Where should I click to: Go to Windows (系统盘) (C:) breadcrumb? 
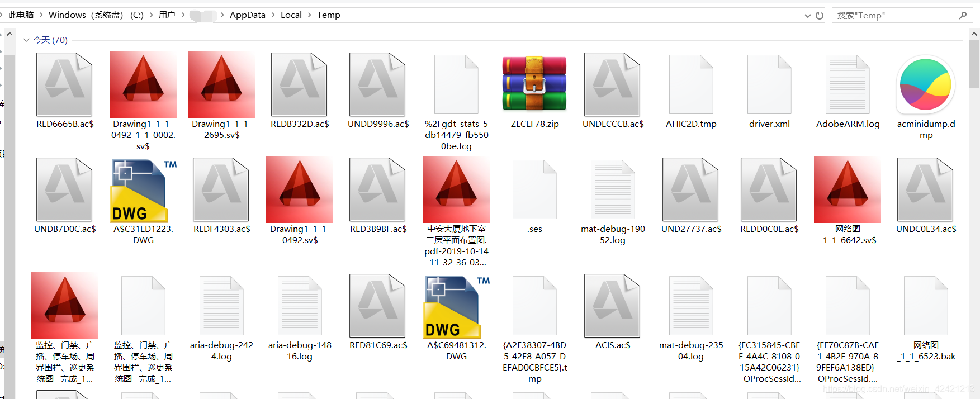coord(96,15)
